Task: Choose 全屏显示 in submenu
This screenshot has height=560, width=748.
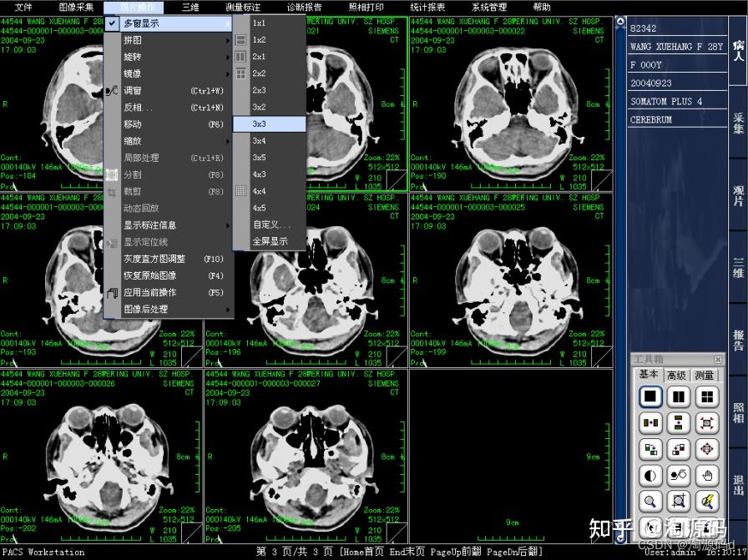Action: (x=270, y=241)
